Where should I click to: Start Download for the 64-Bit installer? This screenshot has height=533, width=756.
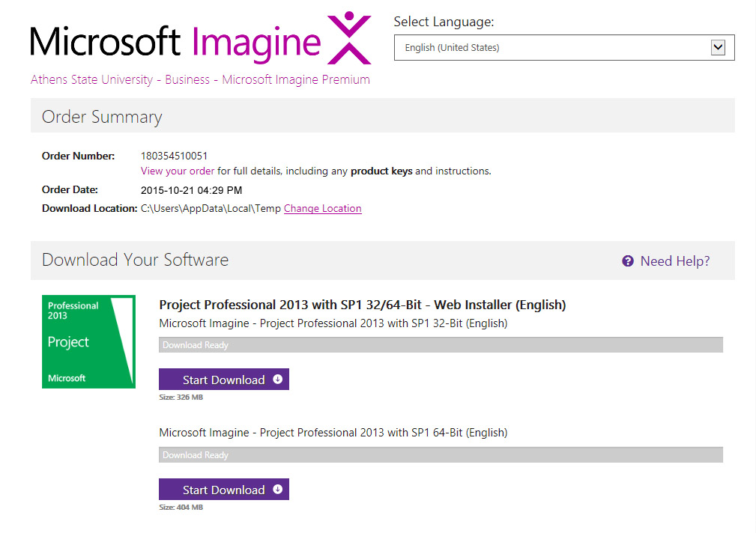[x=223, y=490]
